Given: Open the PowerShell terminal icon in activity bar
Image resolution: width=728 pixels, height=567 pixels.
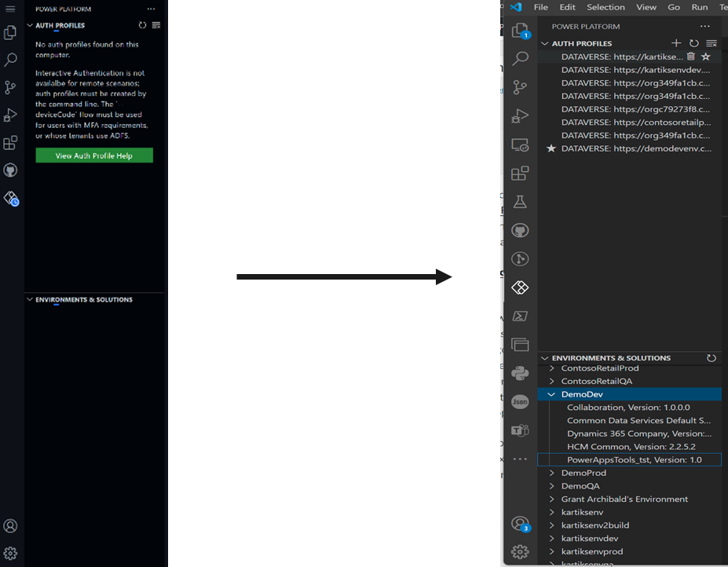Looking at the screenshot, I should coord(520,316).
